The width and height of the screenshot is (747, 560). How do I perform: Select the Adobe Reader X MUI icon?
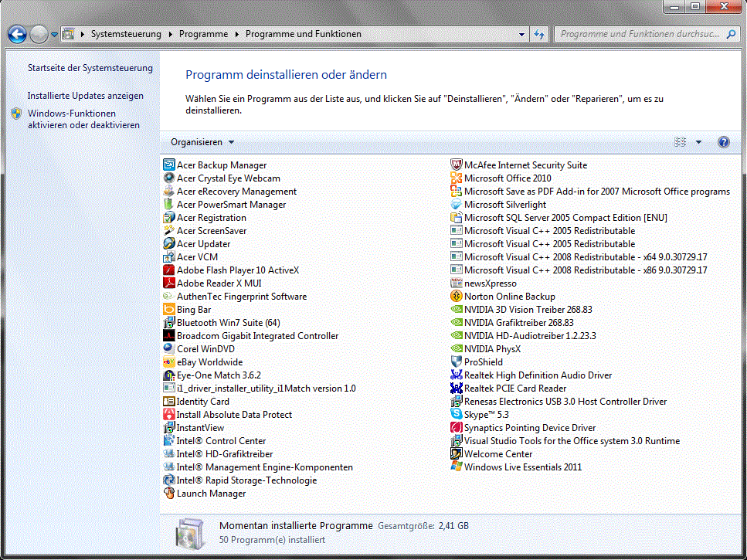pyautogui.click(x=170, y=283)
